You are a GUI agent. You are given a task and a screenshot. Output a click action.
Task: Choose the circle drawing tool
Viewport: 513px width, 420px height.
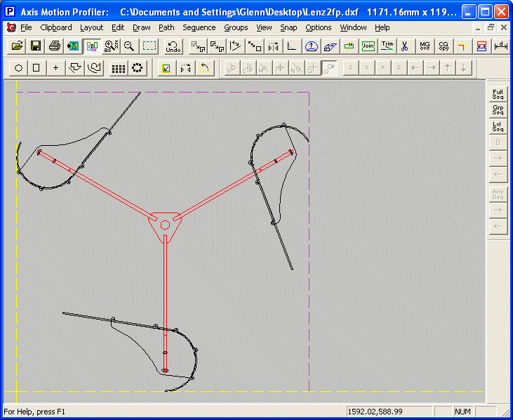click(18, 68)
